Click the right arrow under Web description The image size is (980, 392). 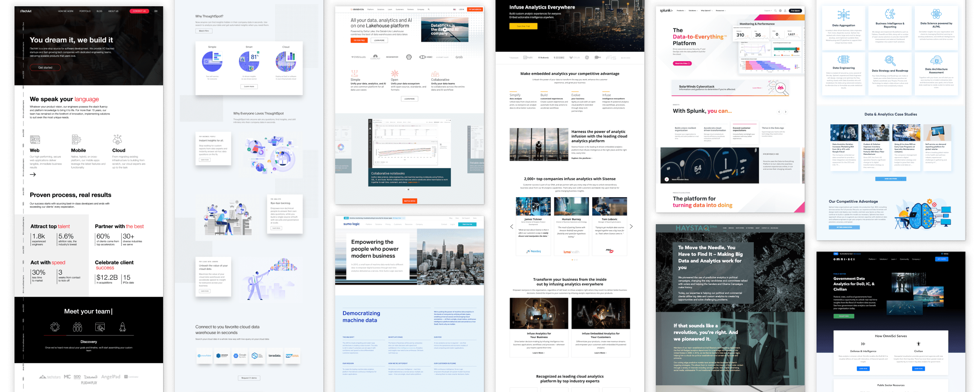pyautogui.click(x=33, y=174)
